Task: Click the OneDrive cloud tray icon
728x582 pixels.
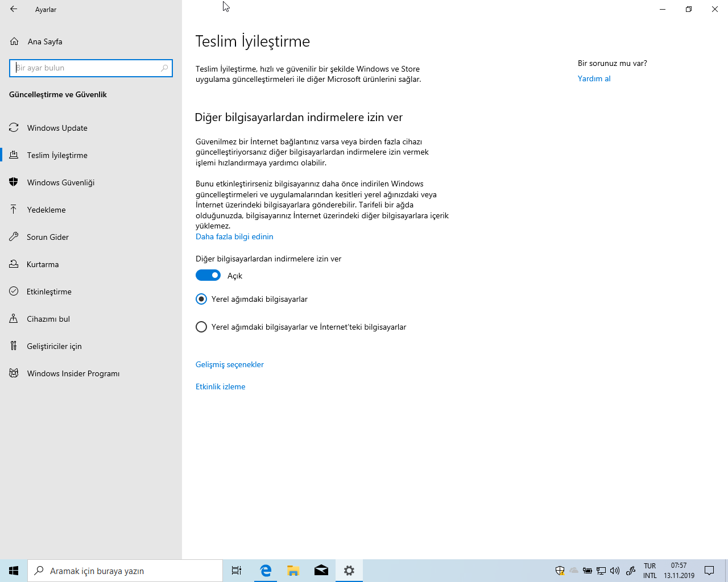Action: (574, 571)
